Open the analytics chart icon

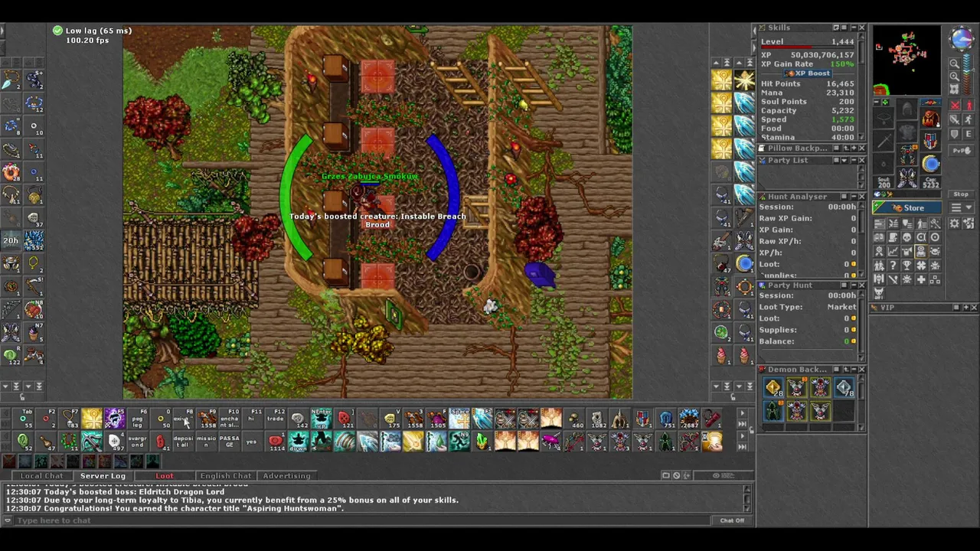[893, 251]
